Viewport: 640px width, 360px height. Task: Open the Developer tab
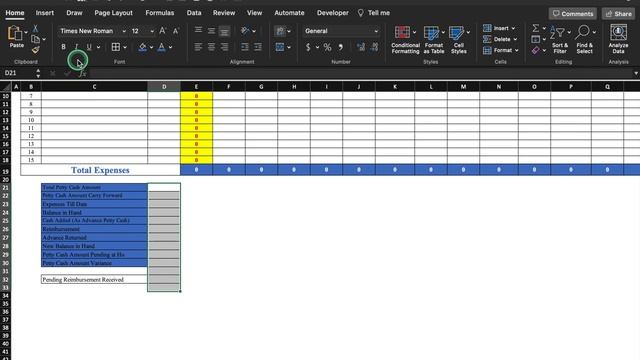[x=333, y=13]
